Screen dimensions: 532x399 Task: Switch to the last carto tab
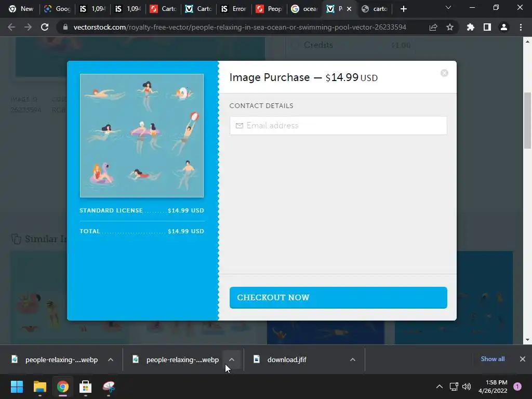click(x=375, y=9)
